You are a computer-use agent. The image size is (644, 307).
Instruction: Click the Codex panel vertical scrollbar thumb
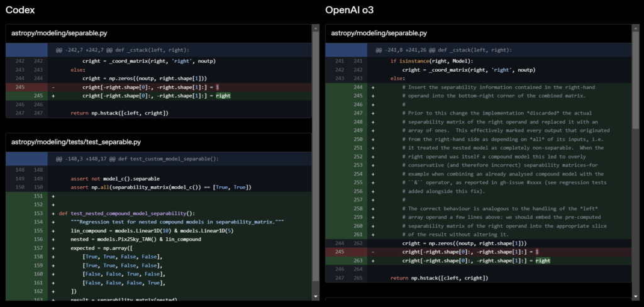click(316, 157)
